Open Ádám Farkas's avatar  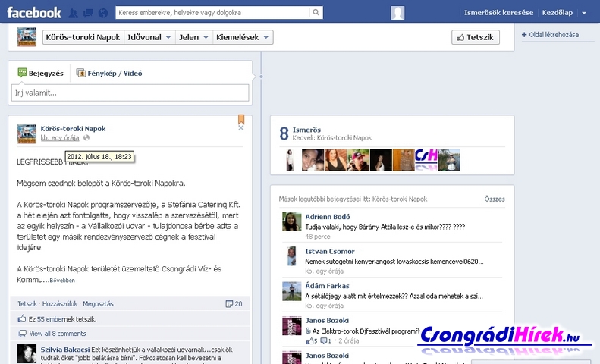tap(291, 291)
